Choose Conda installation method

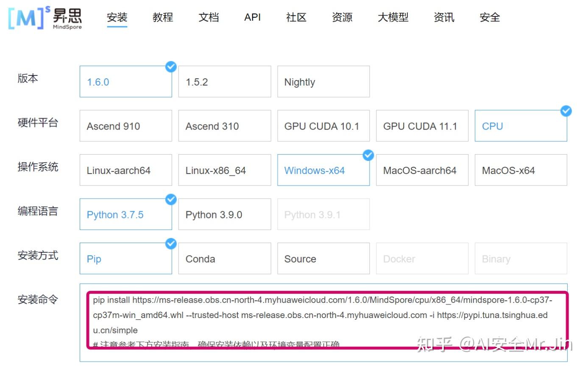click(x=225, y=258)
